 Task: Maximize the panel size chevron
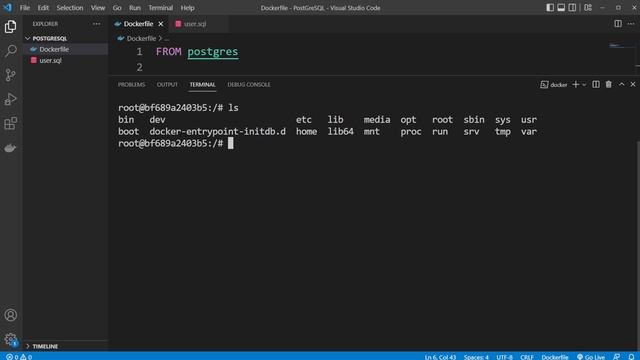(622, 84)
